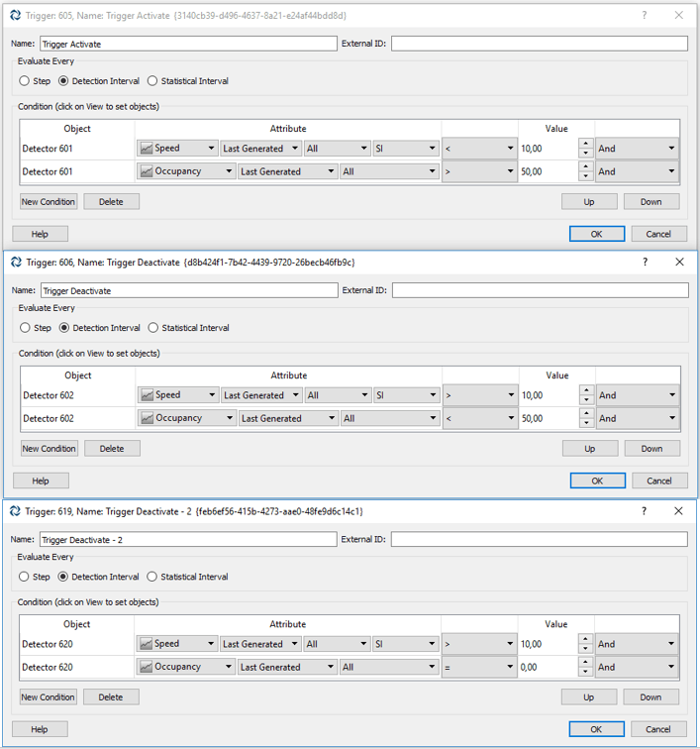
Task: Click the help question mark in Trigger Deactivate - 2 window
Action: (645, 511)
